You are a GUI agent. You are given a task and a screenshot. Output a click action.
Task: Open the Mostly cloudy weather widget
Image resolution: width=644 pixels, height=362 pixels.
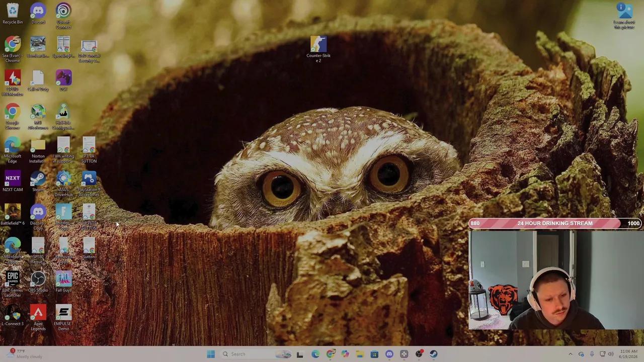(25, 354)
